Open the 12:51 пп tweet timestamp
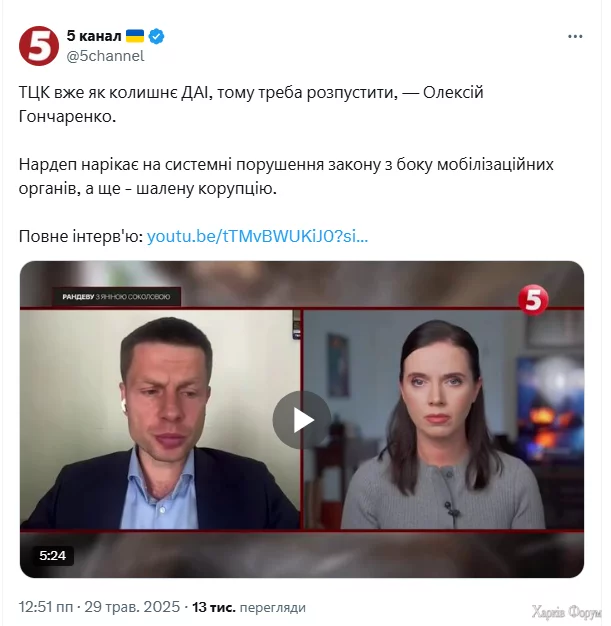The height and width of the screenshot is (626, 611). coord(46,607)
